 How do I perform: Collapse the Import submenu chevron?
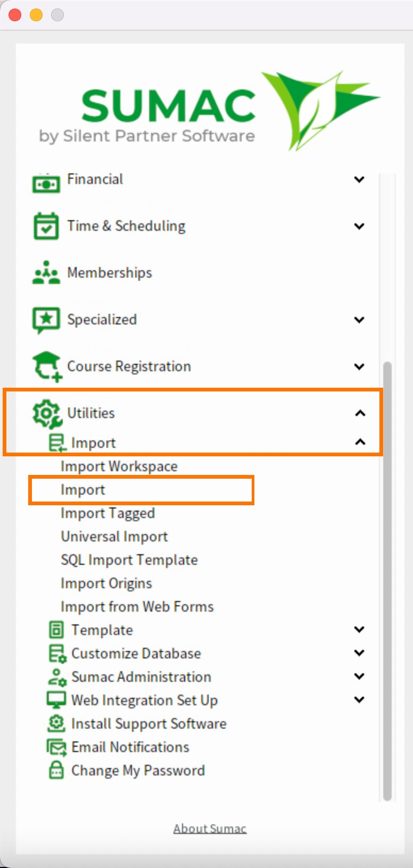[x=360, y=442]
